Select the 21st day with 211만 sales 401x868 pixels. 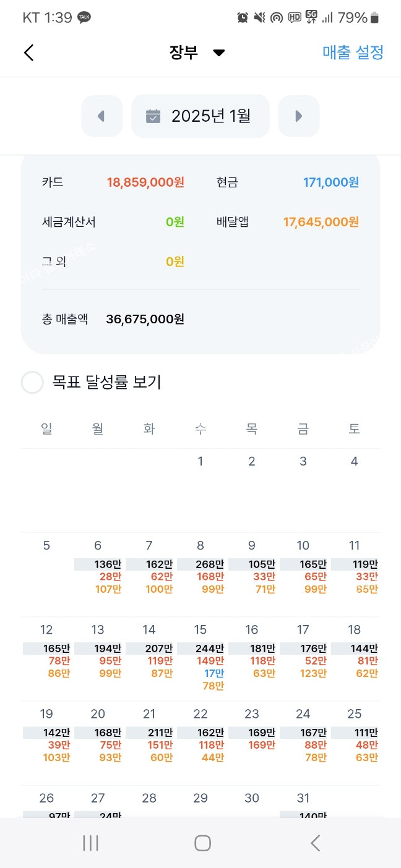[x=150, y=739]
